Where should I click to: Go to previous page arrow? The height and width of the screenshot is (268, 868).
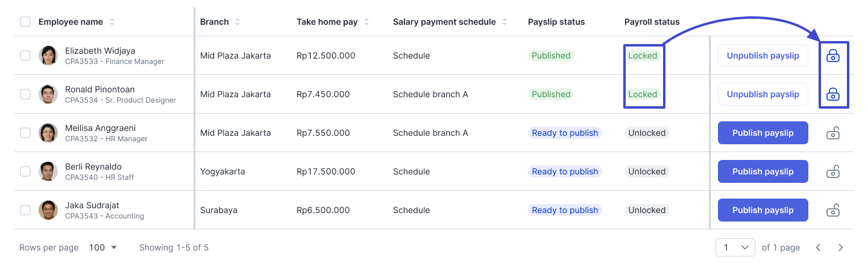(x=818, y=247)
